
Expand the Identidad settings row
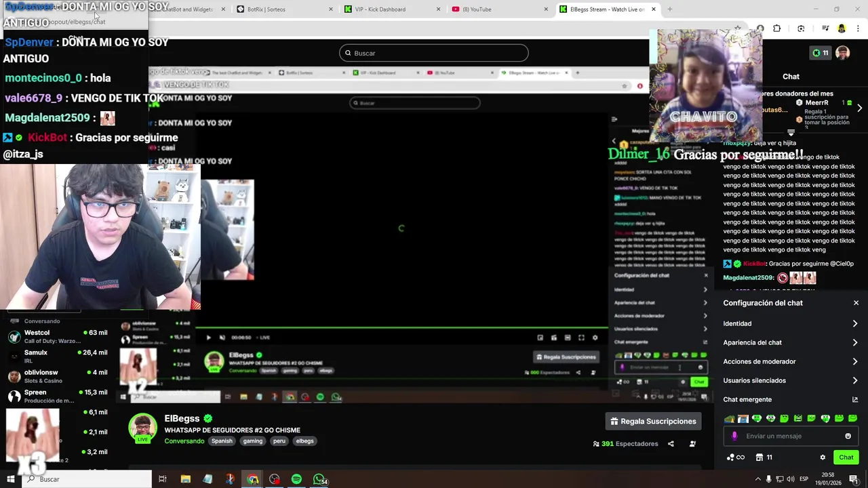pyautogui.click(x=791, y=323)
